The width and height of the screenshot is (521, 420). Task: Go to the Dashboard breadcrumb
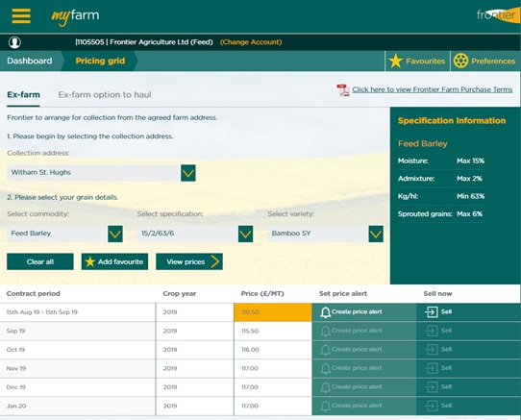click(x=30, y=61)
